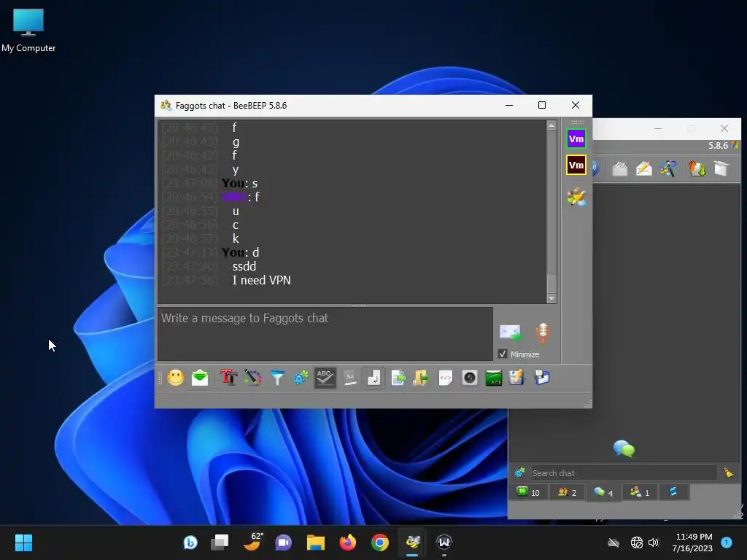Open the volume control in the system tray
747x560 pixels.
(x=654, y=542)
